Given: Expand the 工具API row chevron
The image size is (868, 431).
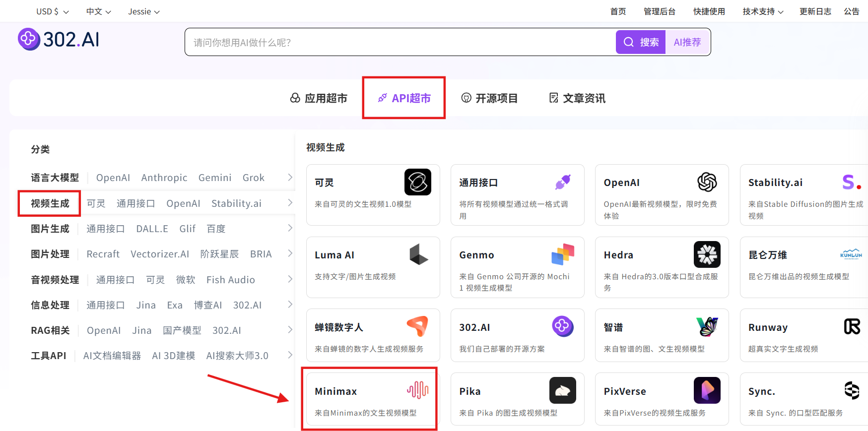Looking at the screenshot, I should pyautogui.click(x=290, y=355).
